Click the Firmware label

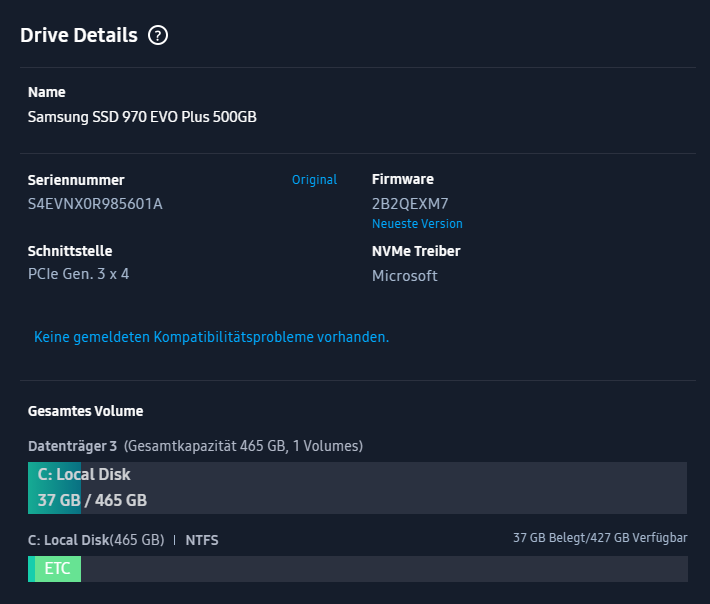pyautogui.click(x=403, y=179)
